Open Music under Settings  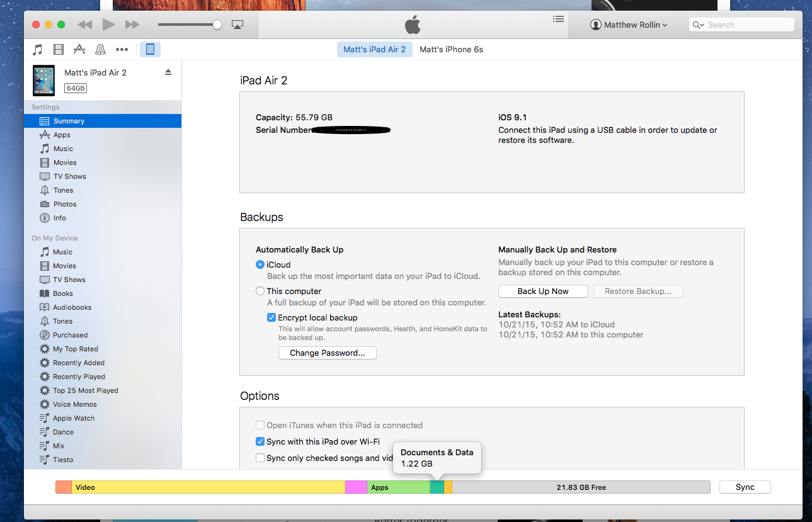(x=103, y=149)
